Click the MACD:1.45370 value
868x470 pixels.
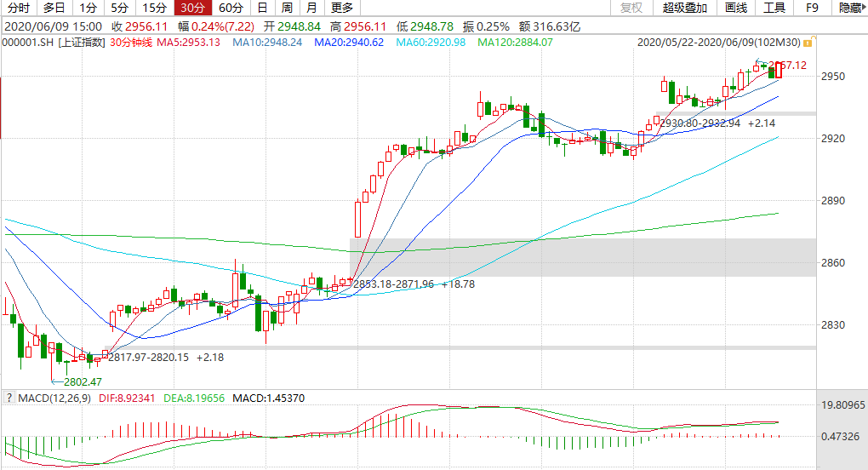268,398
